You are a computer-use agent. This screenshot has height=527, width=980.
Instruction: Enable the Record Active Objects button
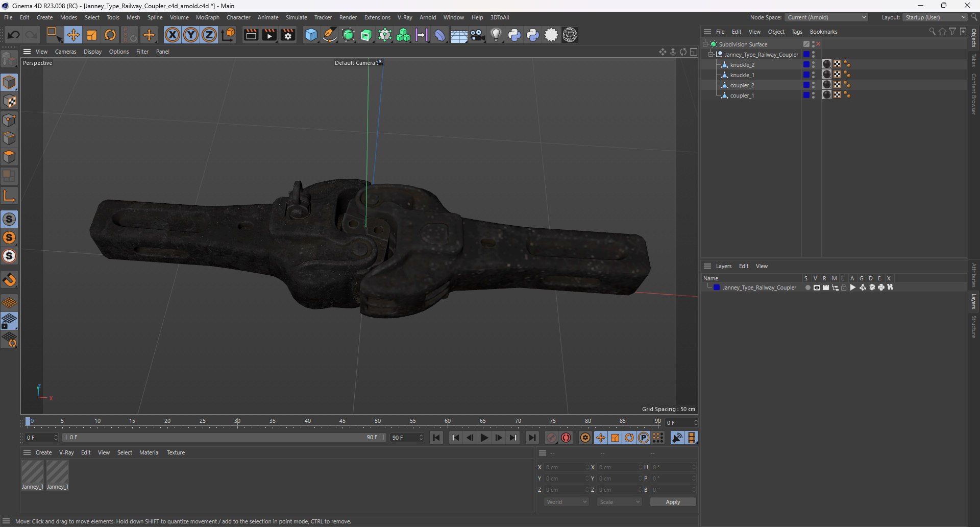pyautogui.click(x=552, y=438)
